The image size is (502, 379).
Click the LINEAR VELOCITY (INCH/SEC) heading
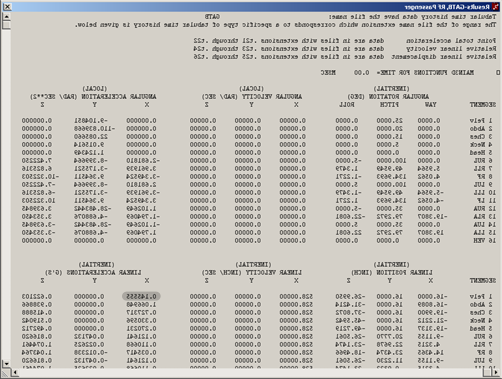(252, 273)
